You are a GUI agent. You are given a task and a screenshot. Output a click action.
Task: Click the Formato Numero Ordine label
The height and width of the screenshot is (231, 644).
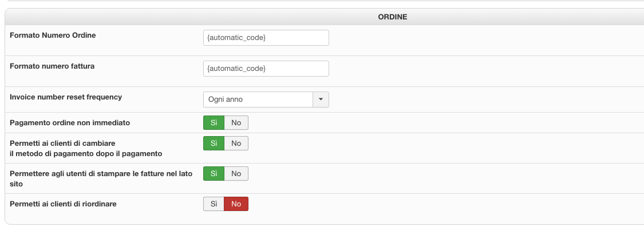pos(53,35)
